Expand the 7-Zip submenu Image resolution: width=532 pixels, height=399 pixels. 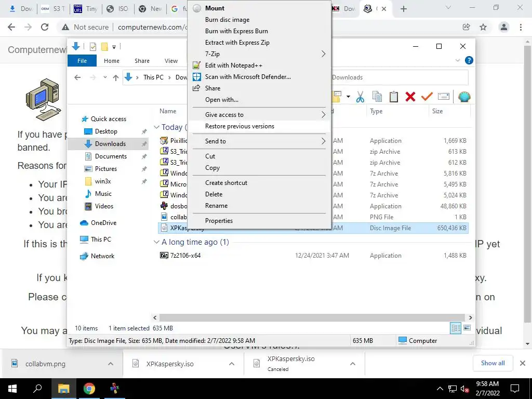click(259, 54)
